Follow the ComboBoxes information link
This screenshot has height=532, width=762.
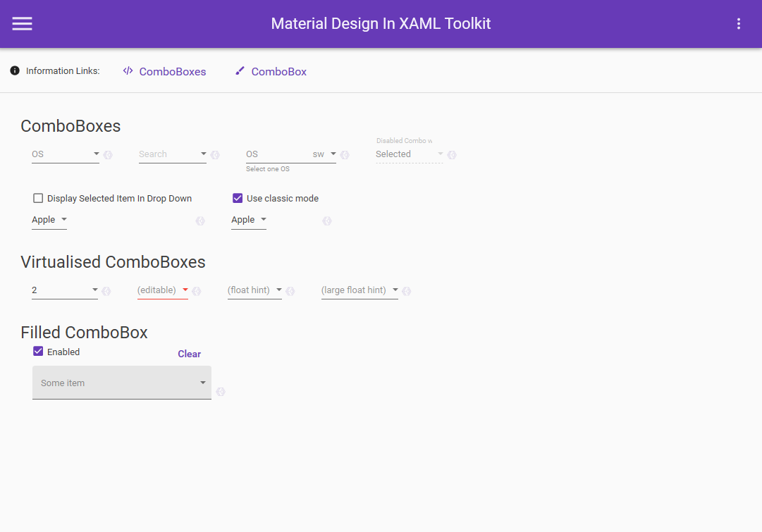(172, 71)
